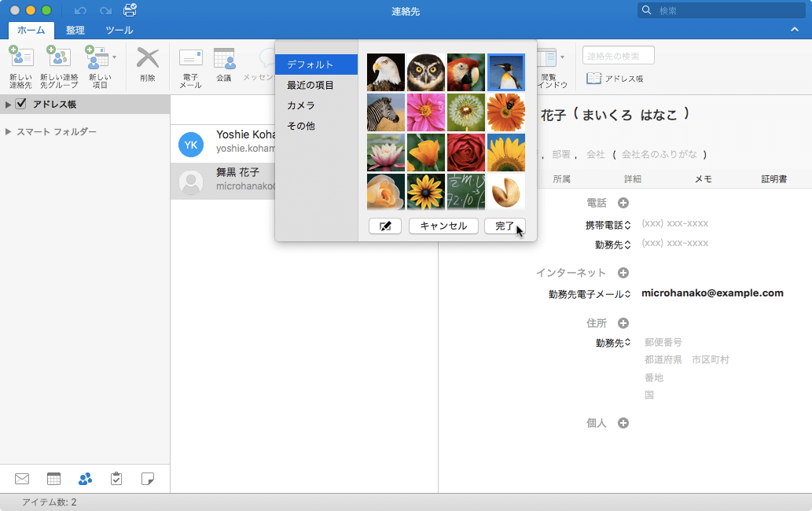This screenshot has width=812, height=511.
Task: Select the Yoshie Koha contact row
Action: coord(222,143)
